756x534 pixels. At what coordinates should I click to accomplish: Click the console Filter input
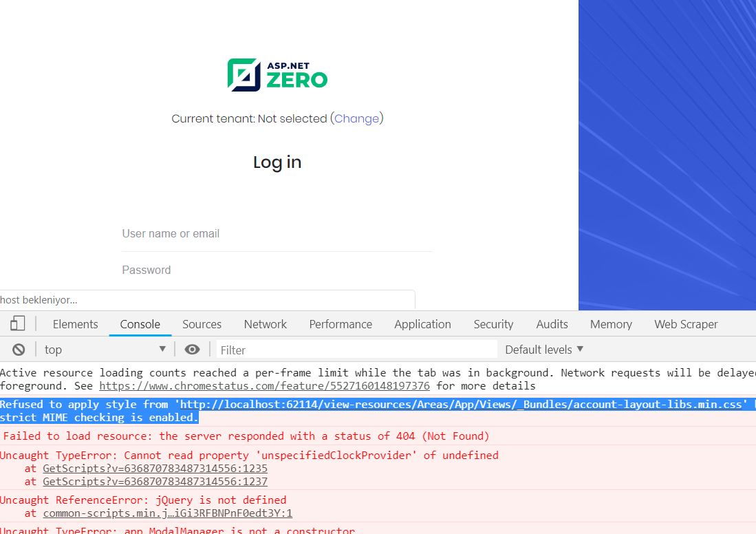357,350
